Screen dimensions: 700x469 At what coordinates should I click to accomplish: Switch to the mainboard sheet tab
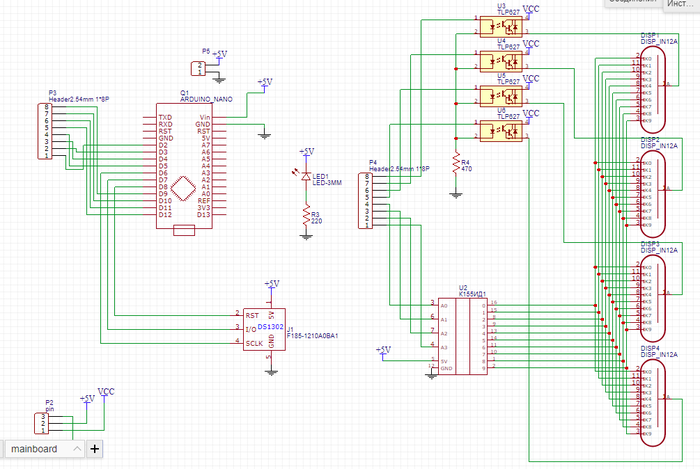coord(36,450)
